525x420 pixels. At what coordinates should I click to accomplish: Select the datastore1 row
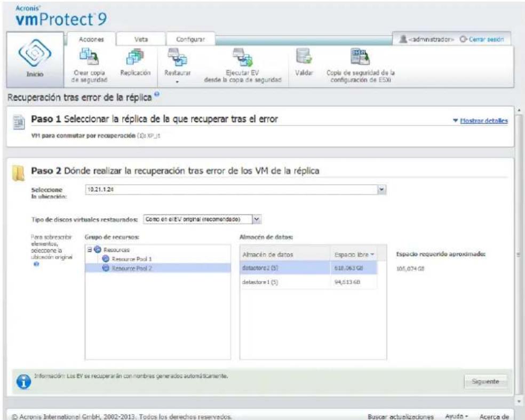(308, 282)
